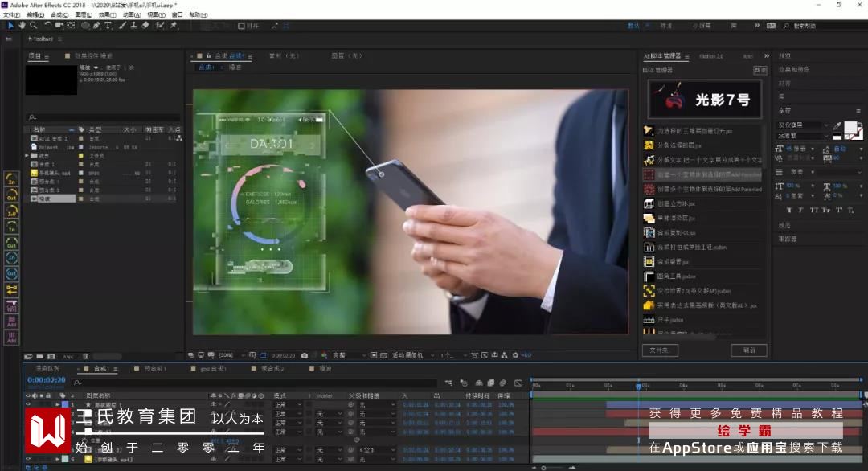This screenshot has width=868, height=471.
Task: Toggle faux bold T in Character panel
Action: pos(789,211)
